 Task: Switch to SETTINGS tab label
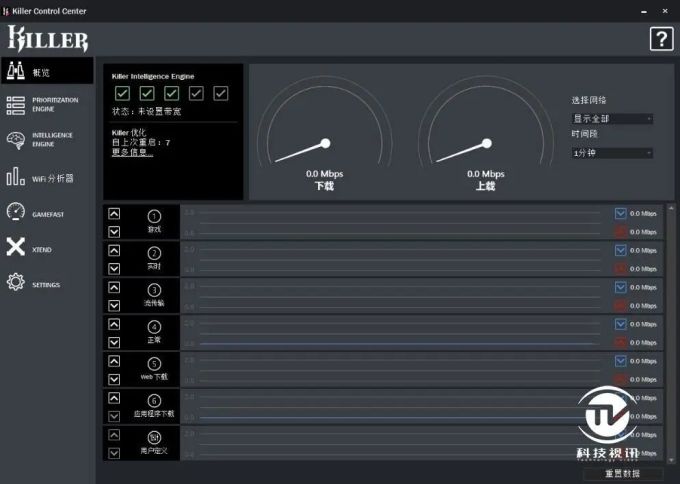pos(46,285)
